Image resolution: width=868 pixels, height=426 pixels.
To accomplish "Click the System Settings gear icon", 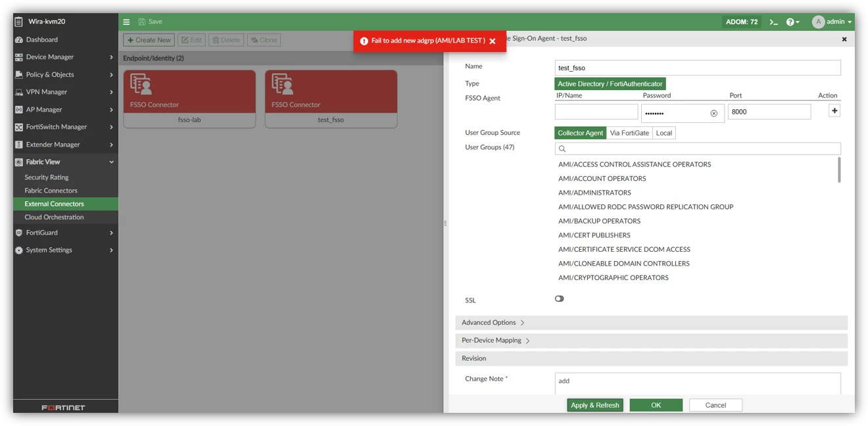I will [x=19, y=250].
